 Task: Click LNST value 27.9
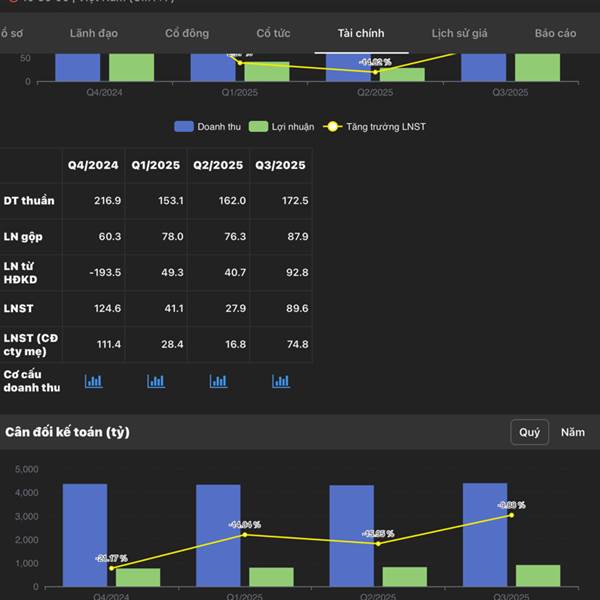pos(236,309)
